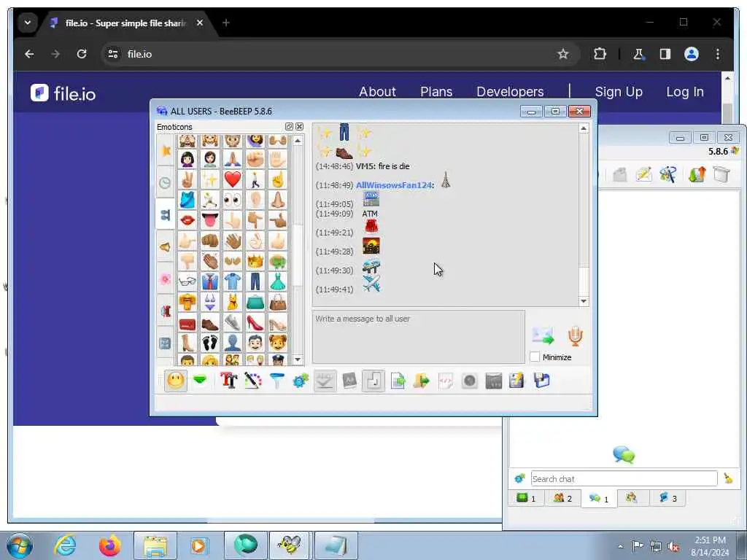
Task: Click the AllWinsowsFan124 username in chat
Action: [394, 185]
